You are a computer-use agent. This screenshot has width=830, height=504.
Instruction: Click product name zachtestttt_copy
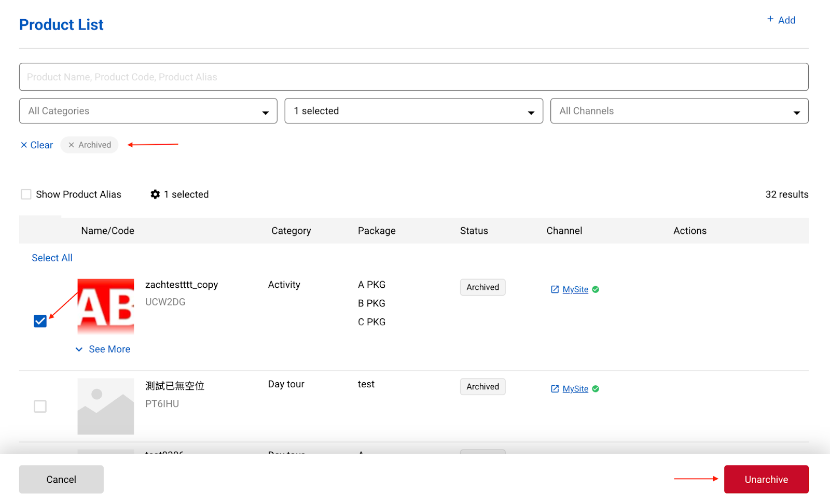tap(182, 285)
